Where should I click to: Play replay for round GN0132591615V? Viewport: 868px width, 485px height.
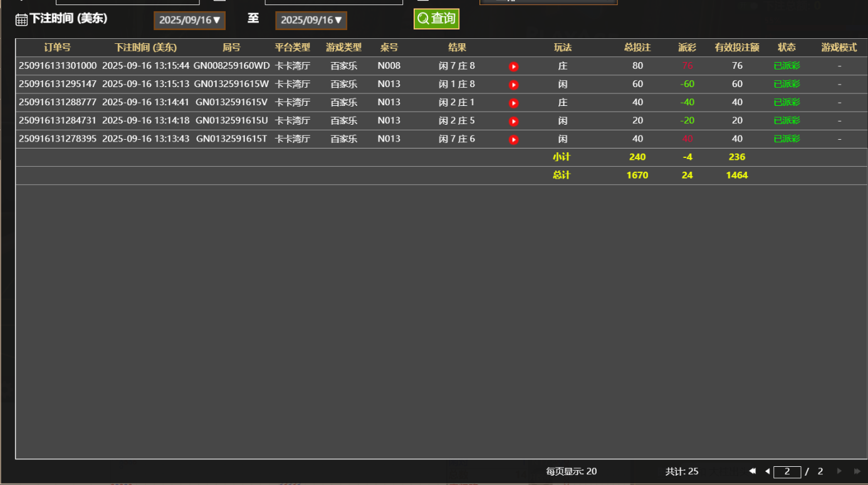[x=513, y=103]
